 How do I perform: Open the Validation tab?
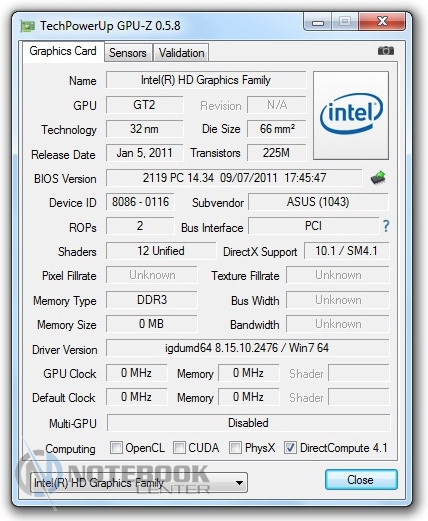[x=181, y=53]
